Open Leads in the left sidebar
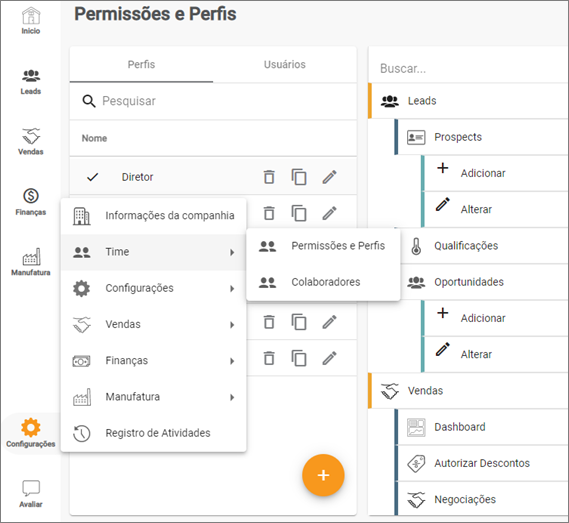The image size is (569, 523). click(31, 82)
